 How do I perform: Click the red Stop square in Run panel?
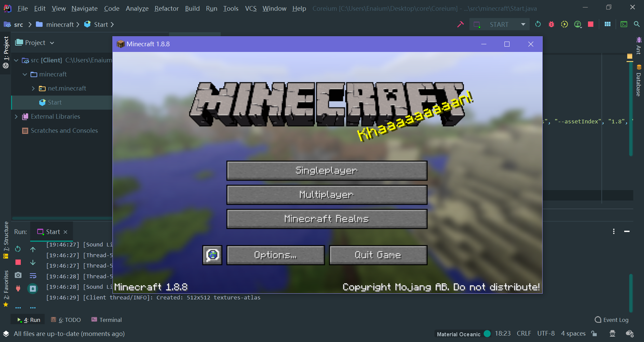18,263
